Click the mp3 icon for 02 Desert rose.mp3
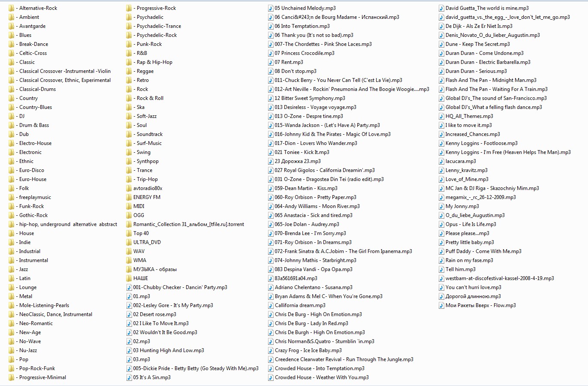588x386 pixels. pyautogui.click(x=129, y=314)
